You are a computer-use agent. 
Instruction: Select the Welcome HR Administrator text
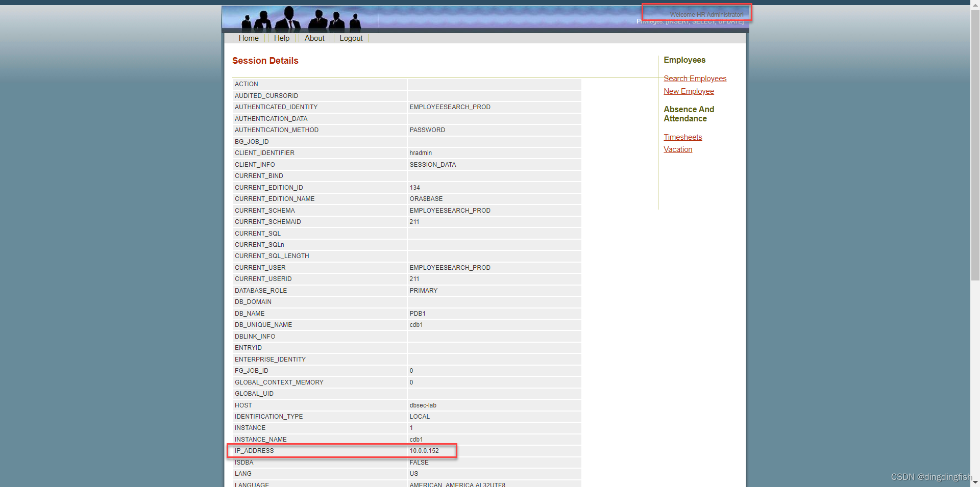(706, 15)
